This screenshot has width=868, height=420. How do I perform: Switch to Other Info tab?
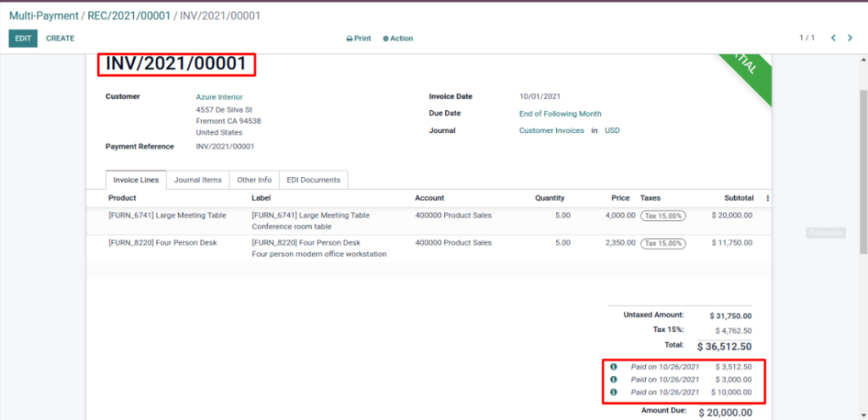tap(254, 180)
